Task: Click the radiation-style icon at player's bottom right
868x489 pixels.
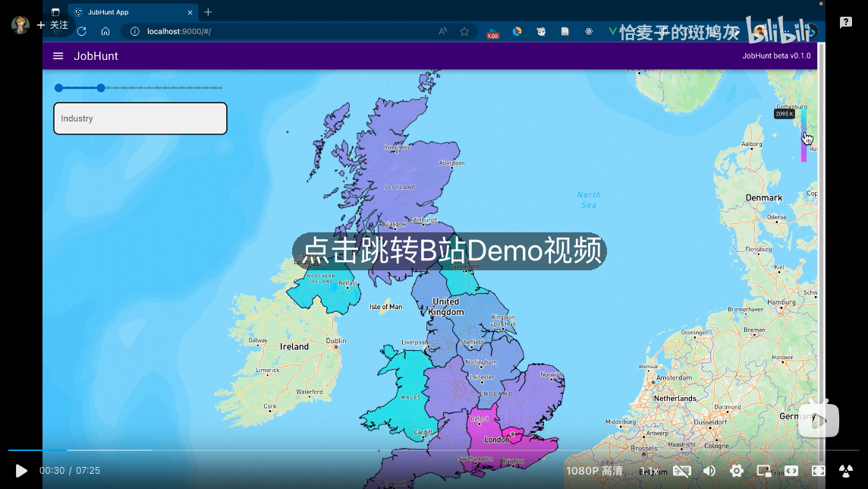Action: pos(846,471)
